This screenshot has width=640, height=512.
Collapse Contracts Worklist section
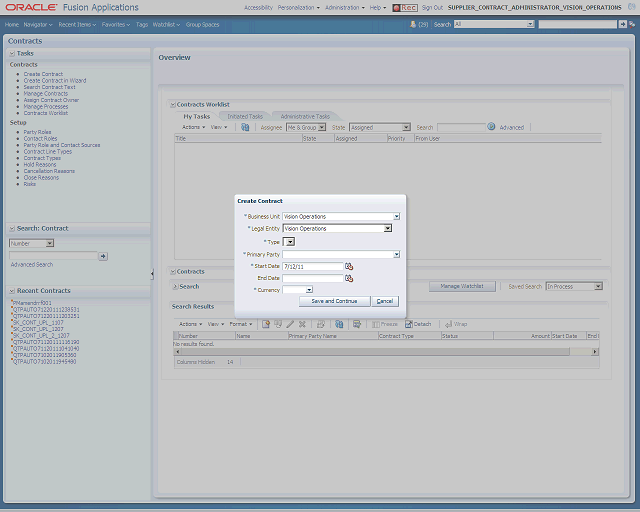173,105
